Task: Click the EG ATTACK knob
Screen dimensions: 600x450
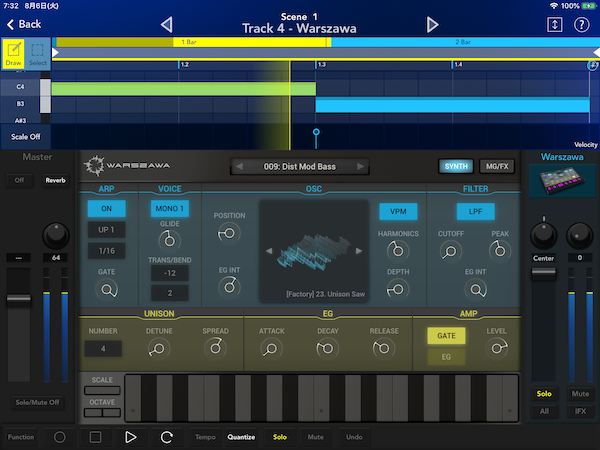Action: (x=271, y=349)
